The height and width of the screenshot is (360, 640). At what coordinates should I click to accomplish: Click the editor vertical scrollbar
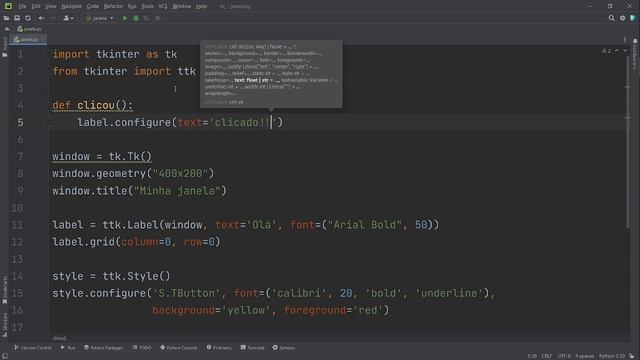(627, 143)
